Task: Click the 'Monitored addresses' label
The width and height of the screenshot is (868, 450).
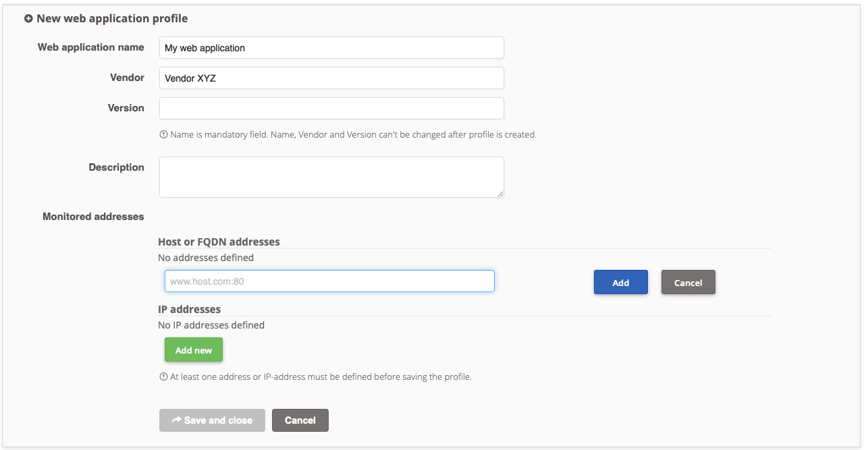Action: point(93,217)
